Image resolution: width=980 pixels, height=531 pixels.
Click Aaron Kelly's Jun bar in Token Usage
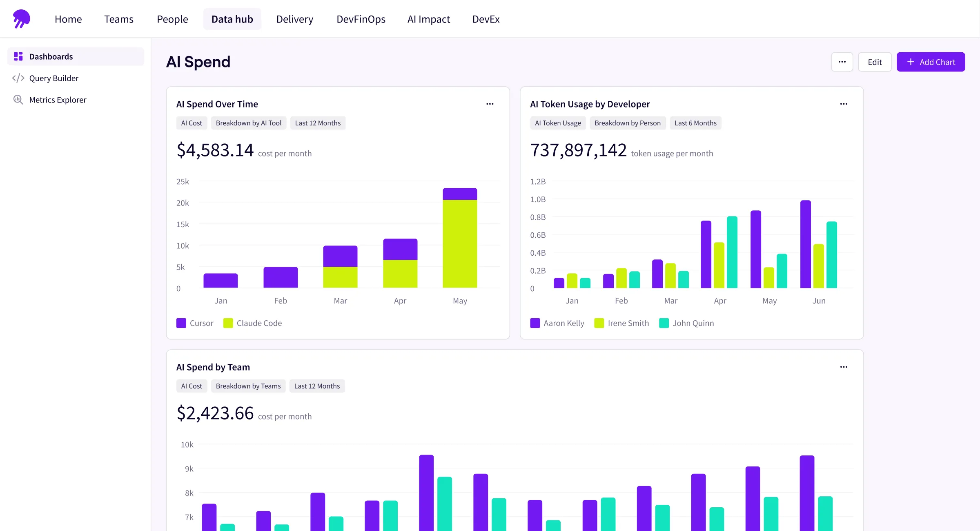click(x=806, y=244)
